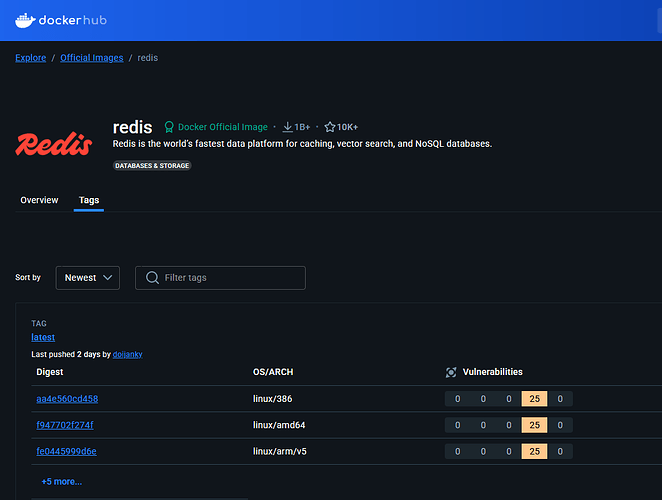Click the downloads arrow icon beside 1B+
The width and height of the screenshot is (662, 500).
click(x=288, y=127)
